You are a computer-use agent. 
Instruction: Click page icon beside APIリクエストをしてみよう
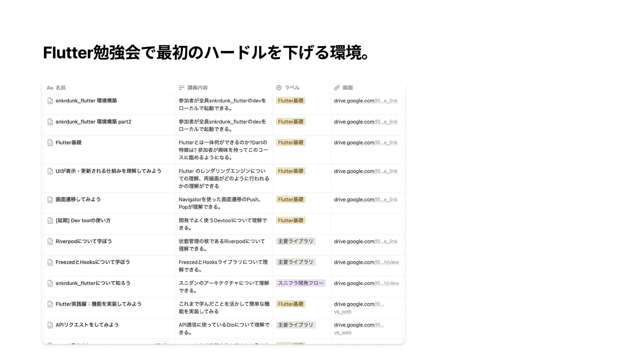pos(50,325)
